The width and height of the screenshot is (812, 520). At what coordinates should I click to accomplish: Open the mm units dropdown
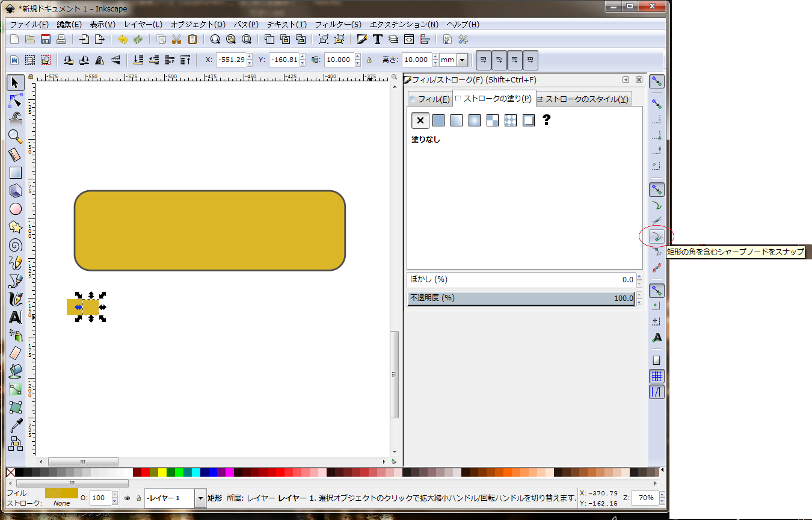(462, 60)
